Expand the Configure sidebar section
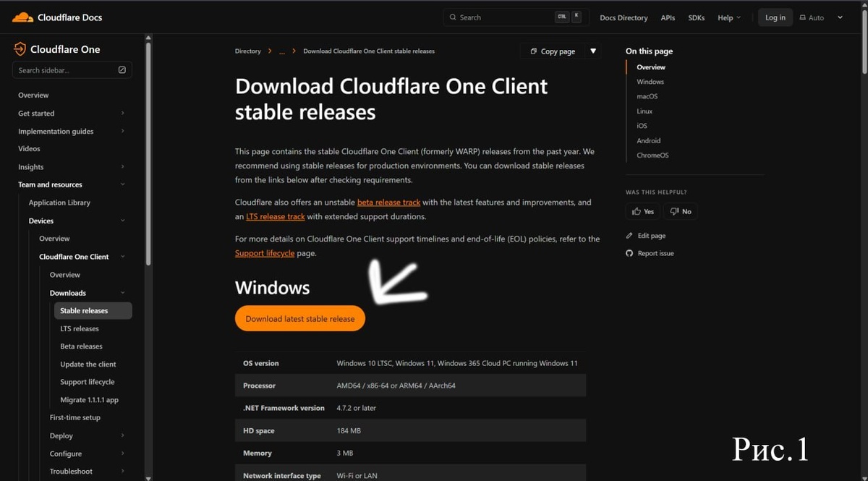 coord(122,454)
